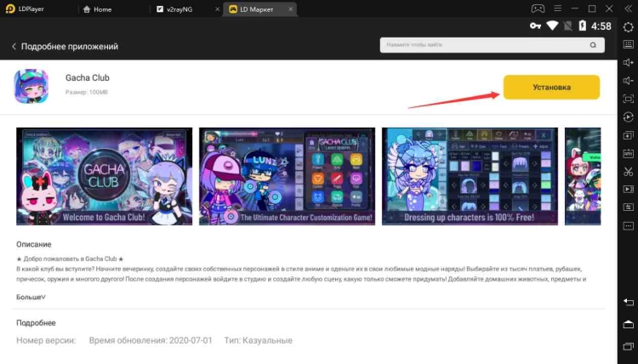
Task: Open the keyboard mapping tool
Action: point(629,44)
